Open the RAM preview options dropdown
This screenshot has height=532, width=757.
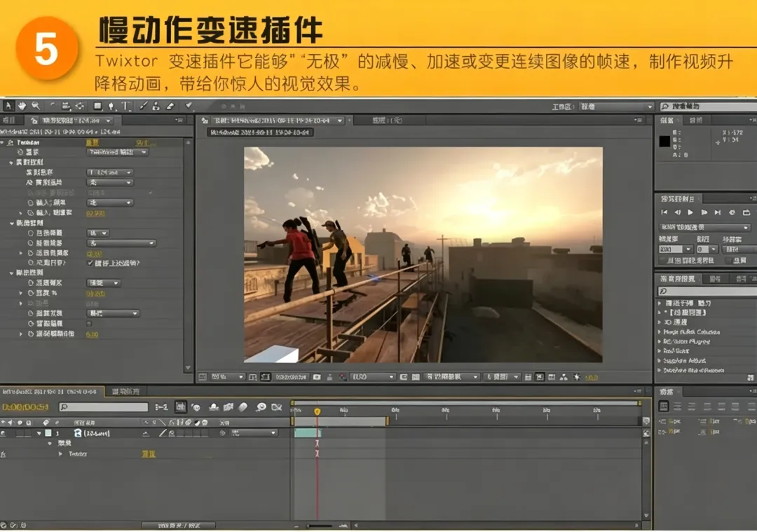click(x=704, y=227)
